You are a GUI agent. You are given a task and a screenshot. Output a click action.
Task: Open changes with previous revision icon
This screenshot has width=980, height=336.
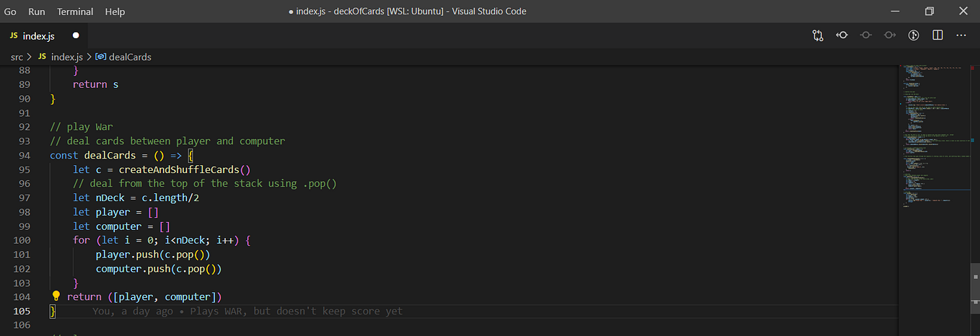click(841, 35)
